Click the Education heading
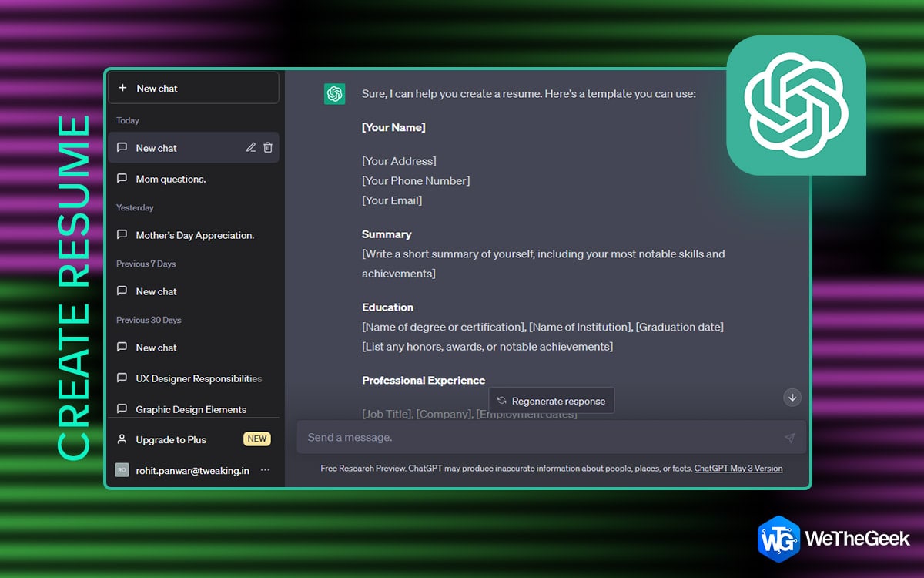 pyautogui.click(x=387, y=307)
